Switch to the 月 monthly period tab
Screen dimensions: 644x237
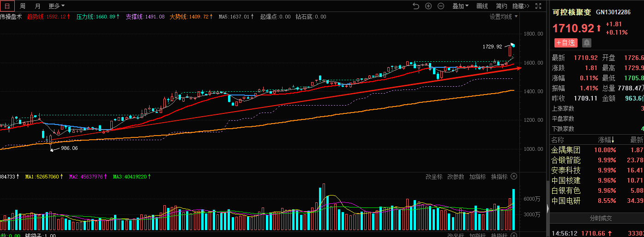[x=37, y=6]
